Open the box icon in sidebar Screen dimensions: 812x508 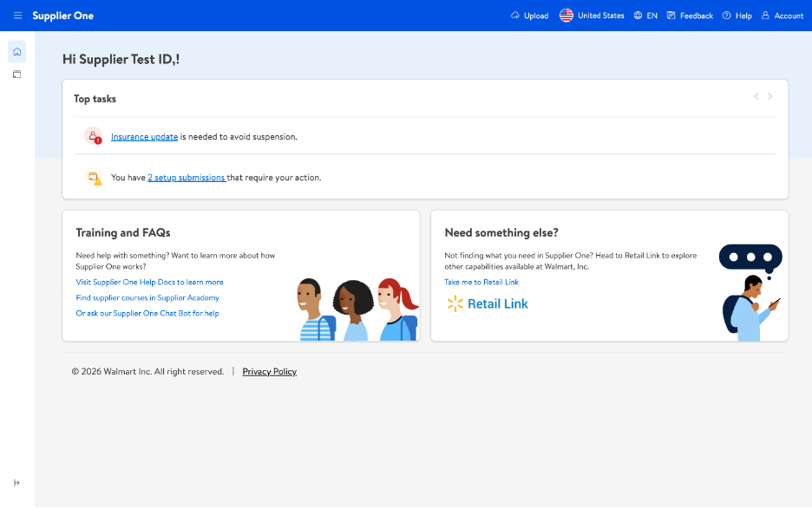coord(17,75)
